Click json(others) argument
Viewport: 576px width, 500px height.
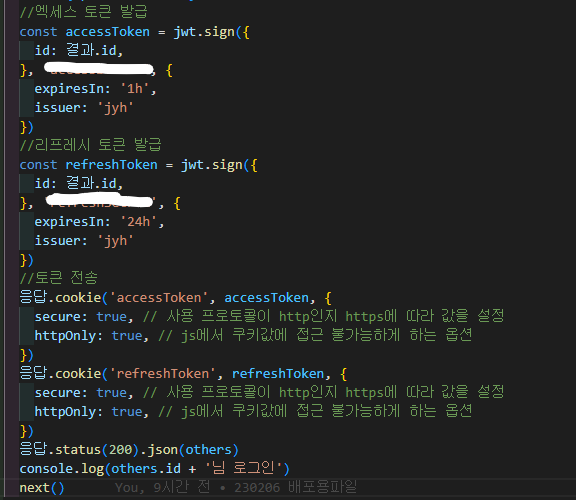[208, 450]
